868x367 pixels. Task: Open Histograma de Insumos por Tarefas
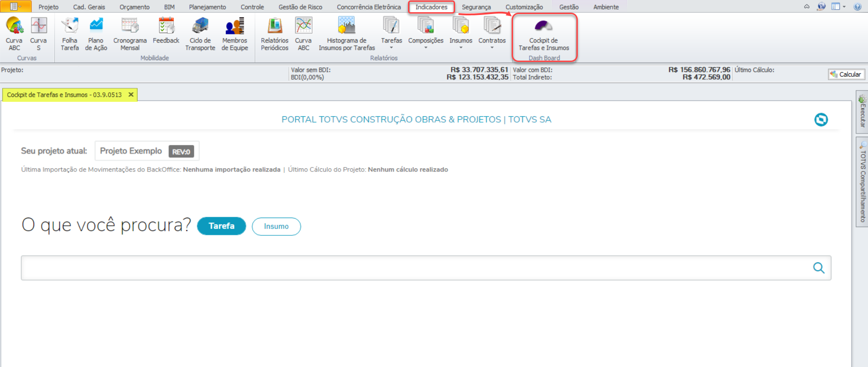(347, 33)
